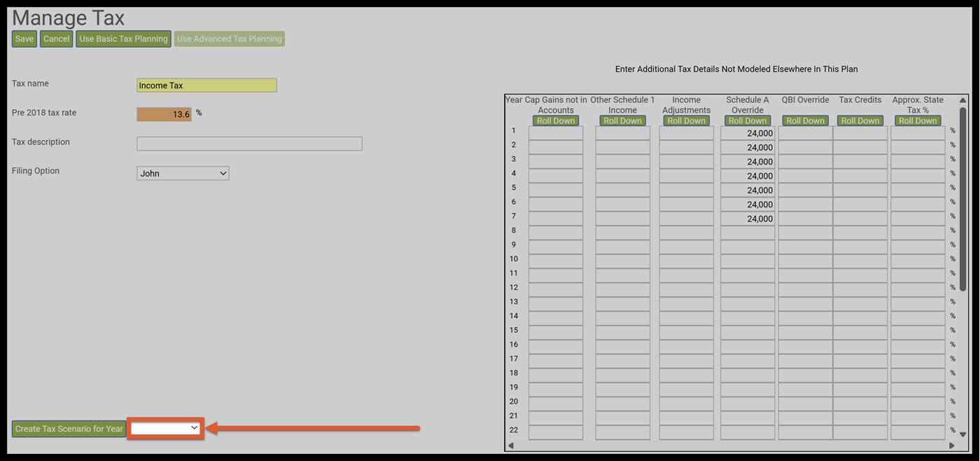Open the tax scenario year dropdown
The height and width of the screenshot is (461, 980).
166,428
